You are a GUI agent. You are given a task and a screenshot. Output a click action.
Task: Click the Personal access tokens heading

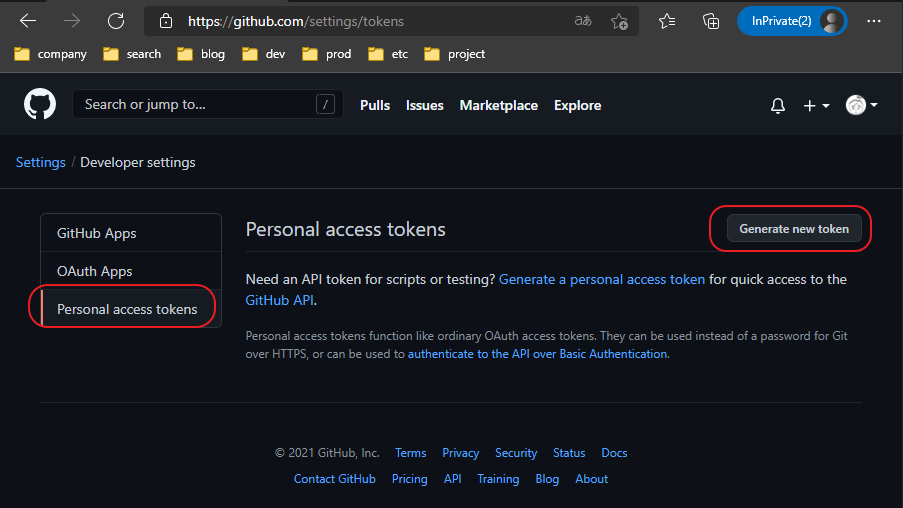tap(346, 229)
